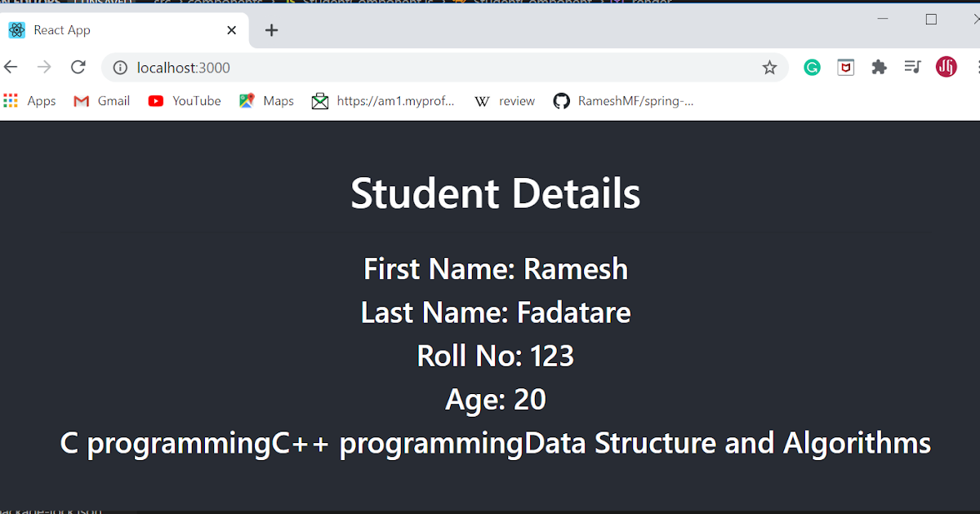Open the Wikipedia review bookmark
Viewport: 980px width, 514px height.
[504, 100]
